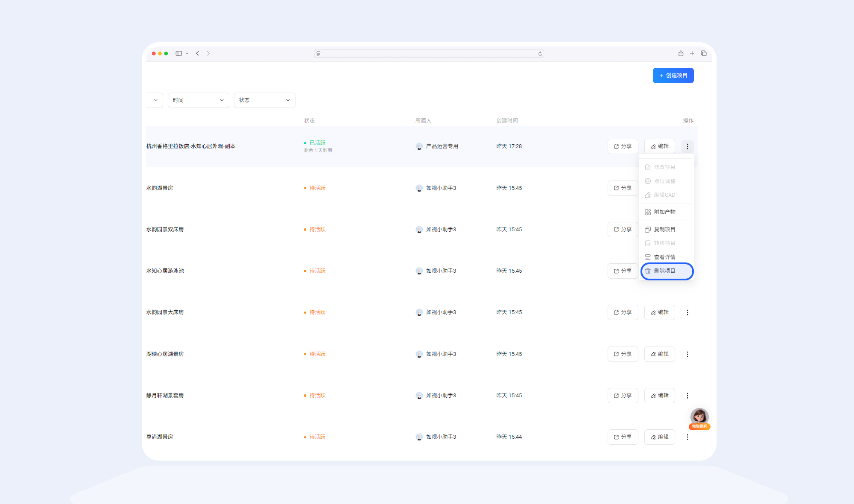Click the reload icon in address bar
This screenshot has width=854, height=504.
click(540, 54)
